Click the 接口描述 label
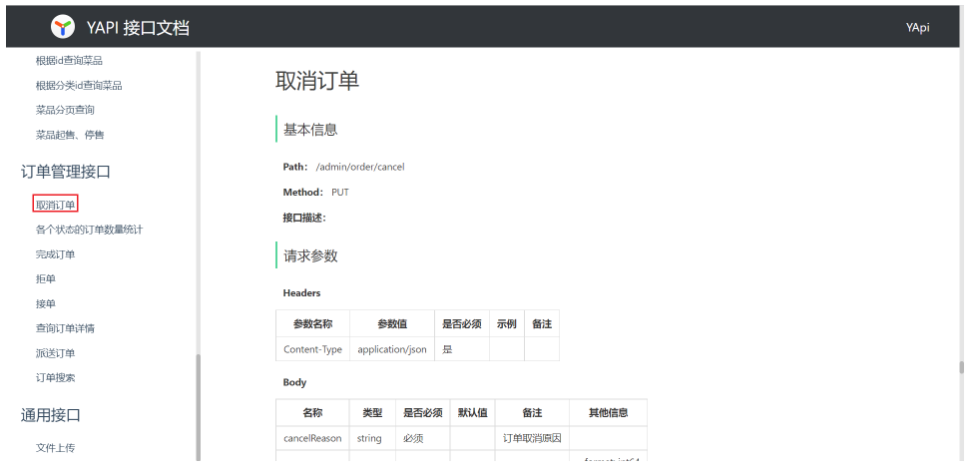Screen dimensions: 980x476 pos(304,218)
